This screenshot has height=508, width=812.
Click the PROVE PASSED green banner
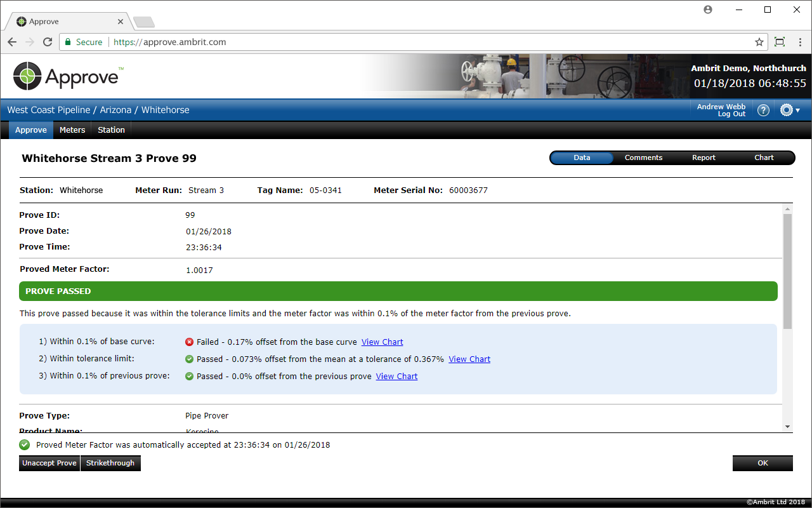point(398,291)
